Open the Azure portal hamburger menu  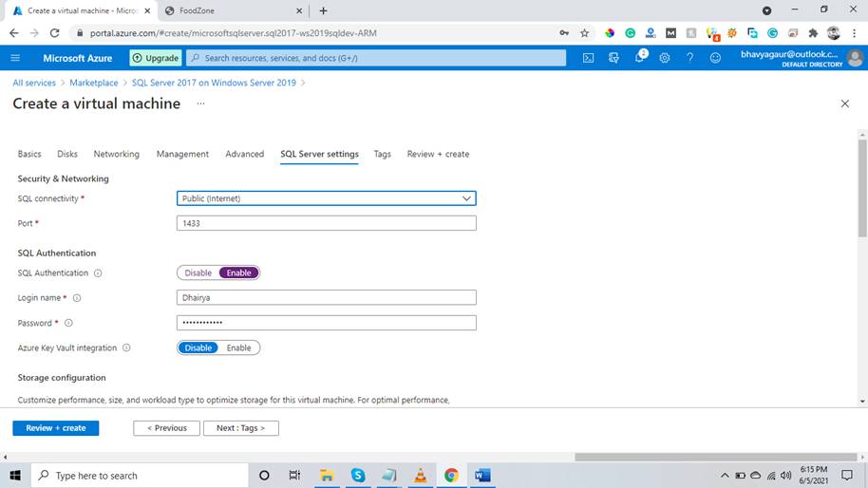(x=15, y=58)
